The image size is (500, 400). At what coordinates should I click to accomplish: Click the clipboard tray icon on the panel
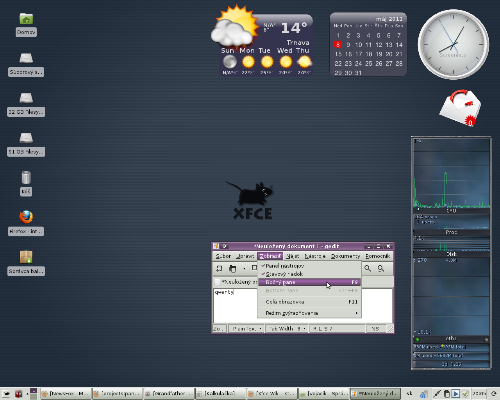coord(447,394)
